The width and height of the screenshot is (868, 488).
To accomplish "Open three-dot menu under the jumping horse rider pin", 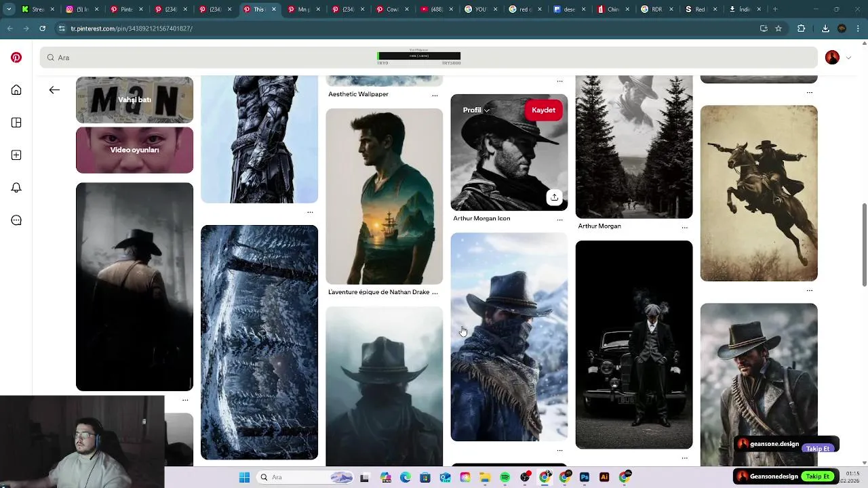I will point(809,290).
